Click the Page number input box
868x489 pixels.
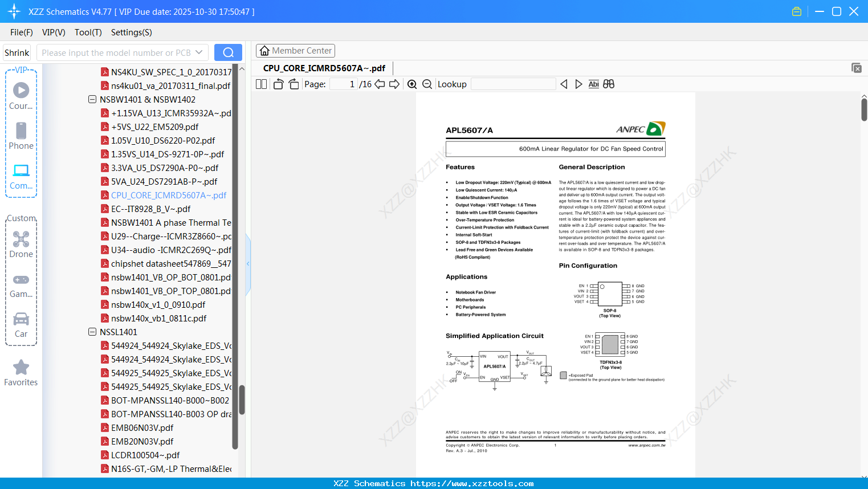[x=344, y=84]
